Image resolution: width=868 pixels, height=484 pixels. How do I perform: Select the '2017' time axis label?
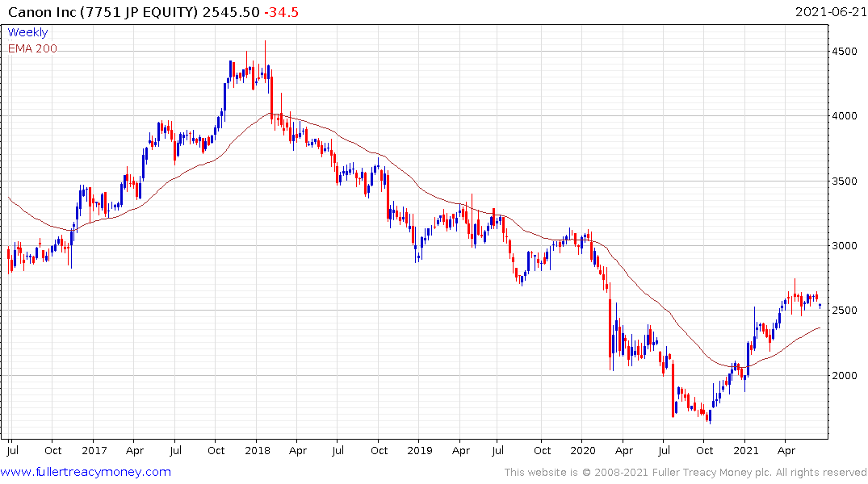tap(94, 451)
